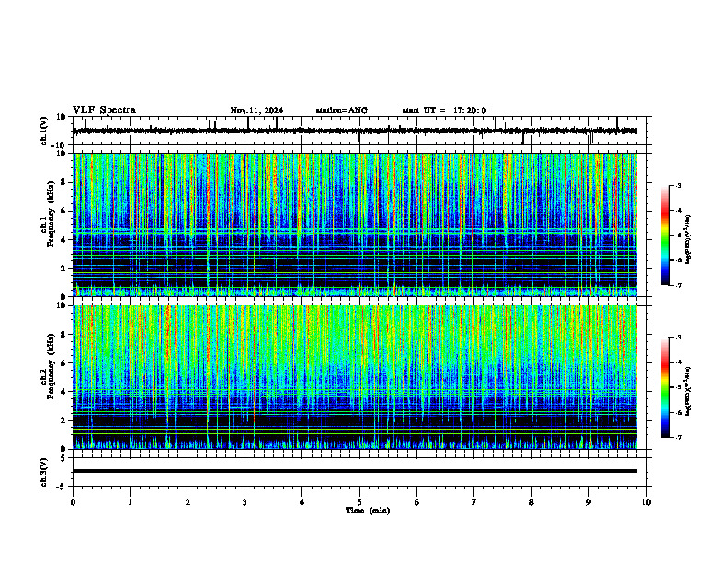The image size is (728, 563).
Task: Click the "ch.3(V)" axis label
Action: pos(43,473)
